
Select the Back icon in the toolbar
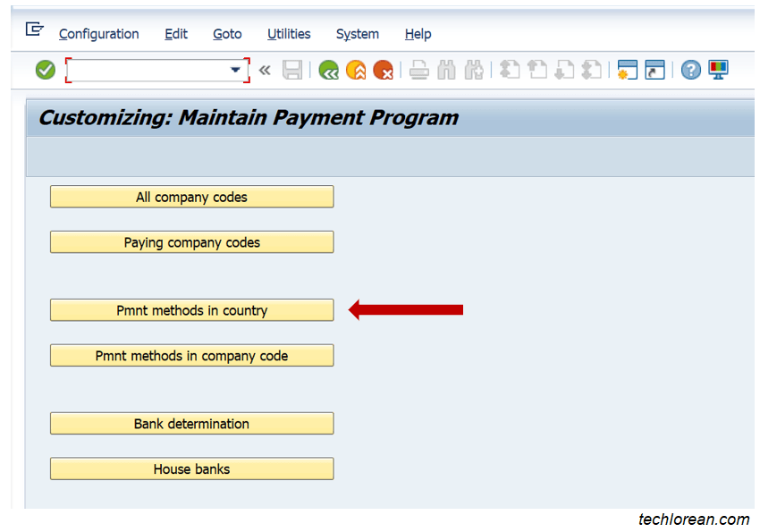tap(329, 70)
